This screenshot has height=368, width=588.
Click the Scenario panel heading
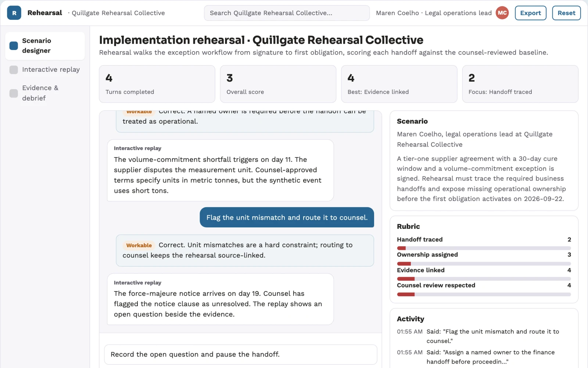pos(412,121)
